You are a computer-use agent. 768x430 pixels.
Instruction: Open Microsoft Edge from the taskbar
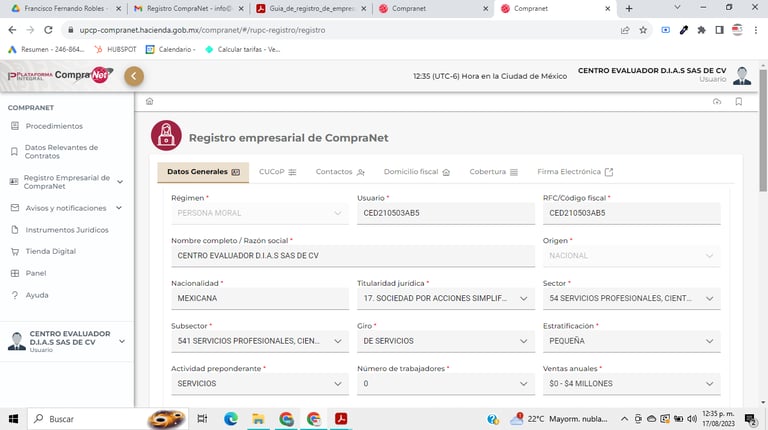230,419
